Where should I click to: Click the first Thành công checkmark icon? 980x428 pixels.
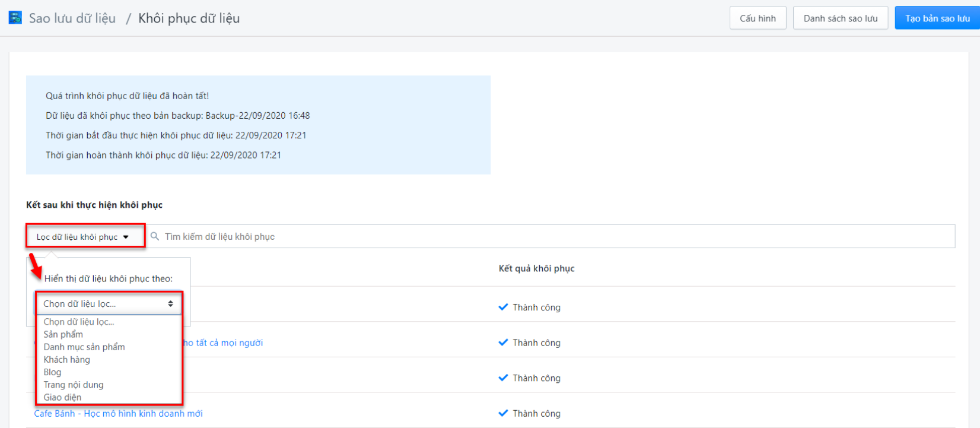coord(503,307)
